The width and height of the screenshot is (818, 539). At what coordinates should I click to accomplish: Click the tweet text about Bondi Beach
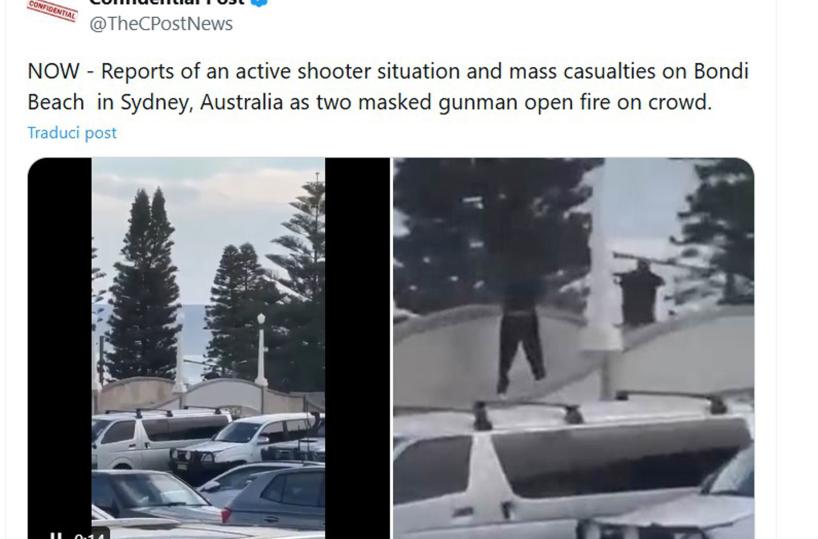point(388,87)
